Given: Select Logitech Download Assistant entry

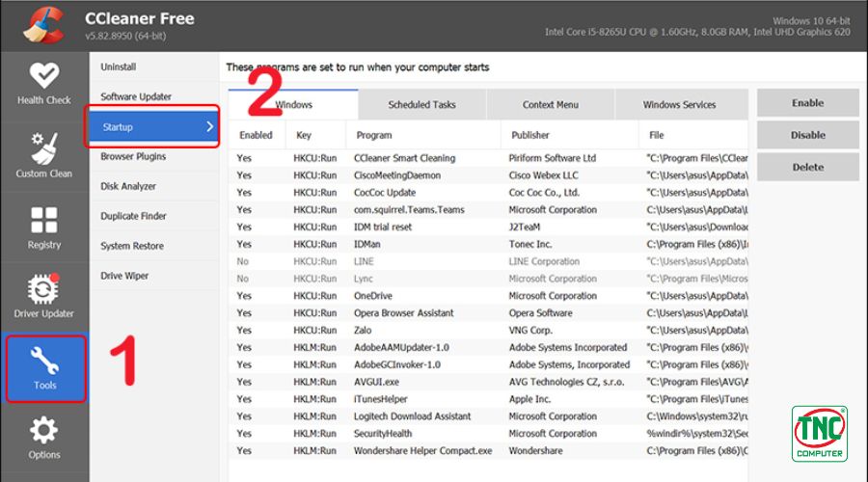Looking at the screenshot, I should point(488,416).
